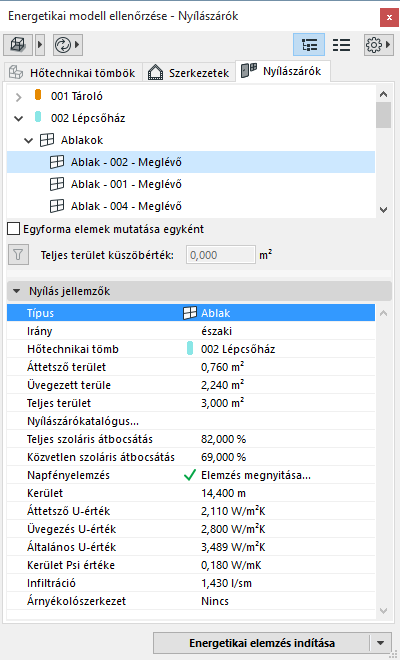Switch to flat list view icon
This screenshot has height=660, width=400.
tap(341, 45)
